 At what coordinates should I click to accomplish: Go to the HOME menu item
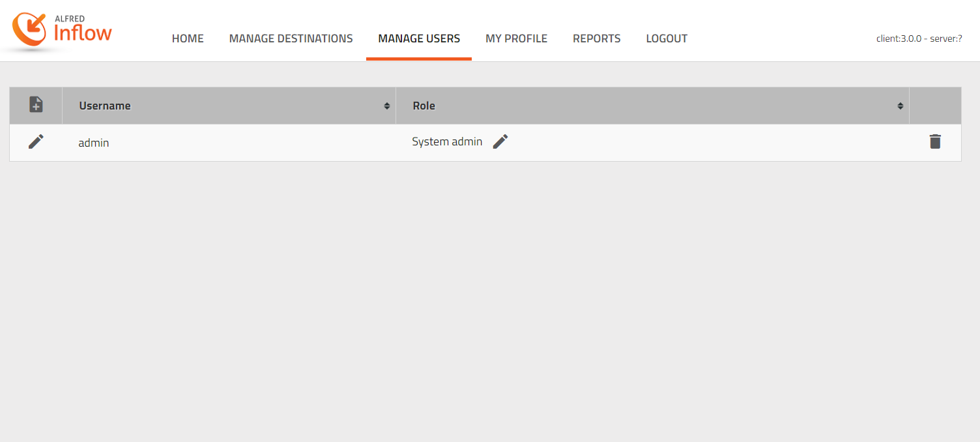click(188, 38)
